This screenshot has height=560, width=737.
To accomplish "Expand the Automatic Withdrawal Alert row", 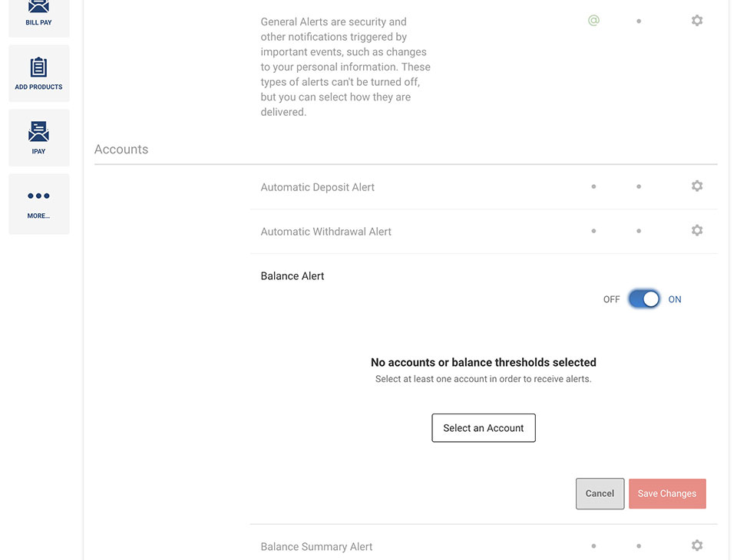I will [x=484, y=232].
